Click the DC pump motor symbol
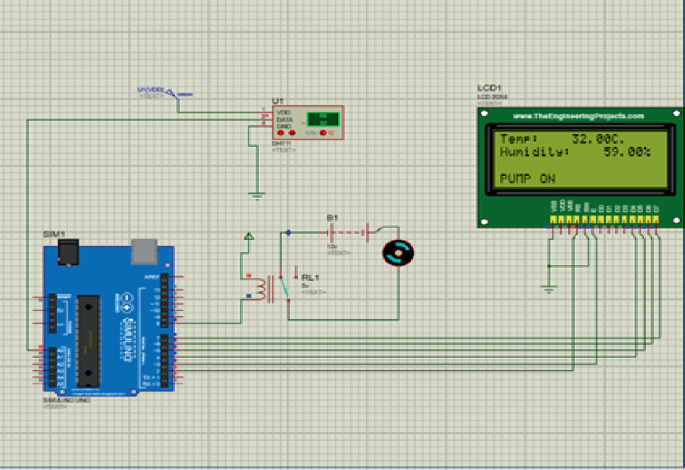This screenshot has width=685, height=470. point(400,253)
